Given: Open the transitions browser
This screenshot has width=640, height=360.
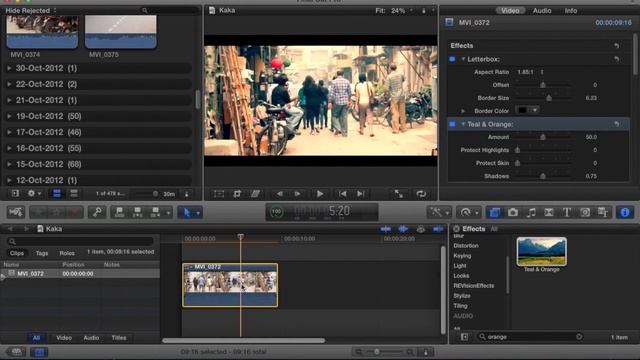Looking at the screenshot, I should tap(549, 212).
